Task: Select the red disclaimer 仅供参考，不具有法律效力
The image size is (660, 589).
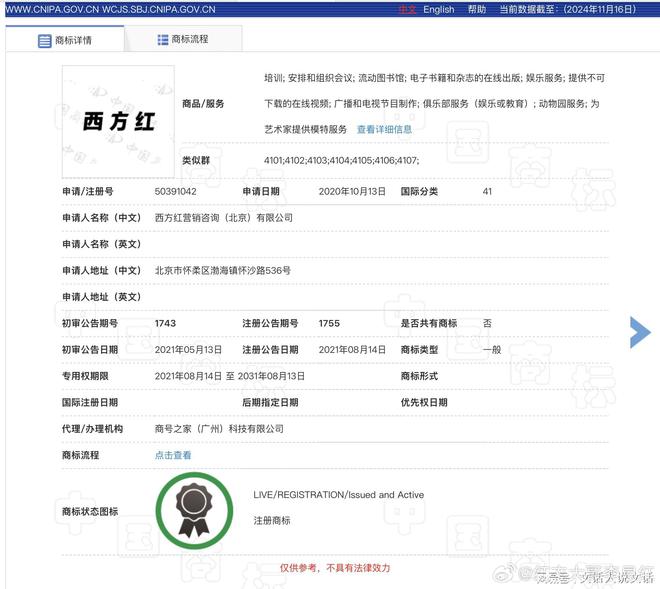Action: pos(335,568)
